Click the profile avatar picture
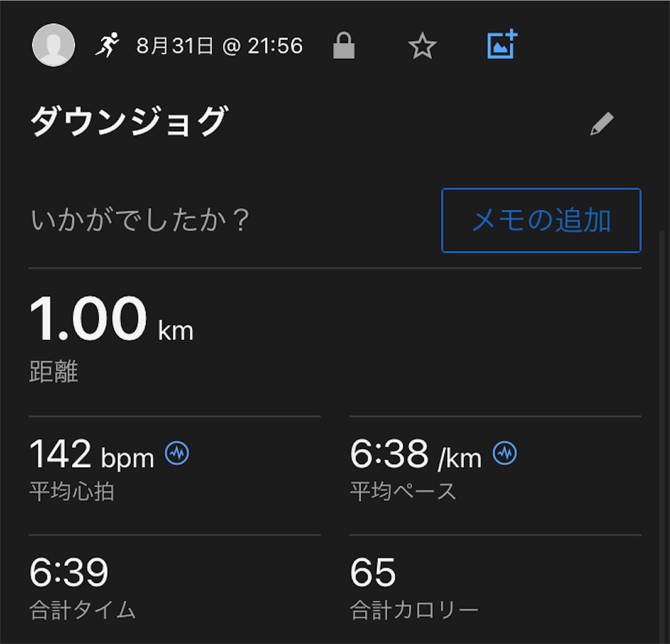The image size is (670, 644). point(53,44)
